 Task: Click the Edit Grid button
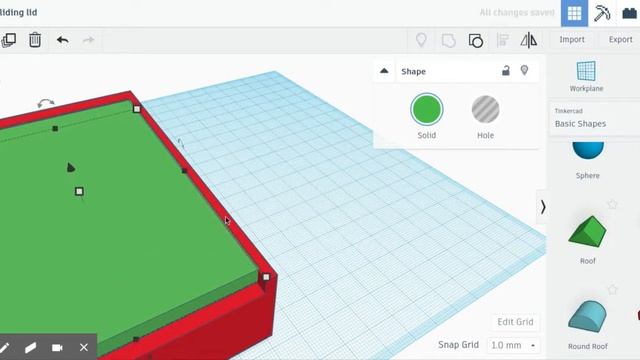click(x=515, y=322)
